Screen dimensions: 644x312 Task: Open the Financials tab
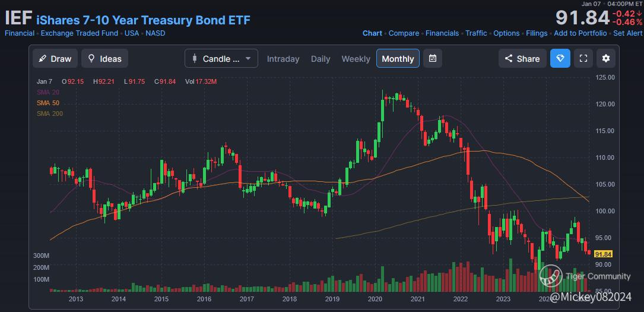coord(442,33)
